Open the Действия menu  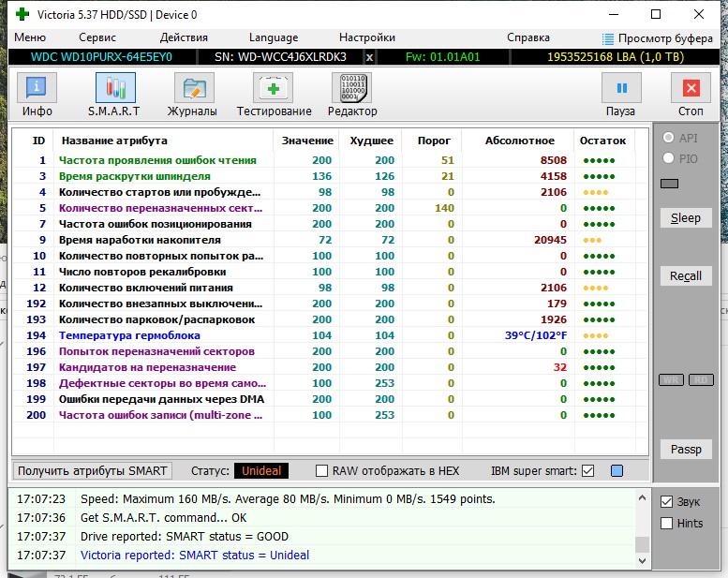coord(184,37)
